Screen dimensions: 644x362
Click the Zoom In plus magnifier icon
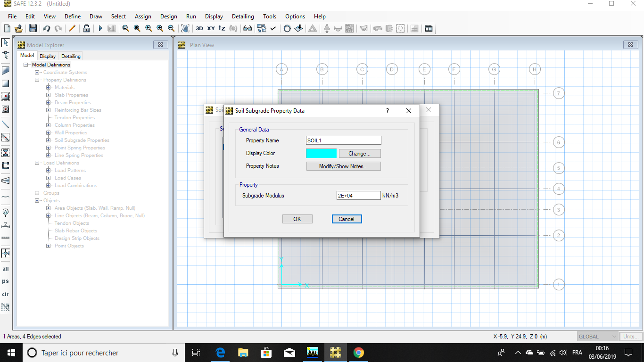point(160,28)
